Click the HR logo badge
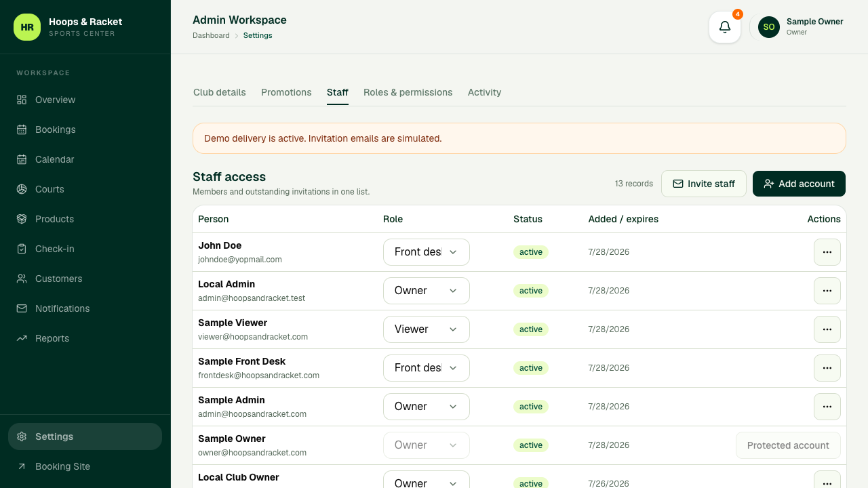The image size is (868, 488). (27, 27)
